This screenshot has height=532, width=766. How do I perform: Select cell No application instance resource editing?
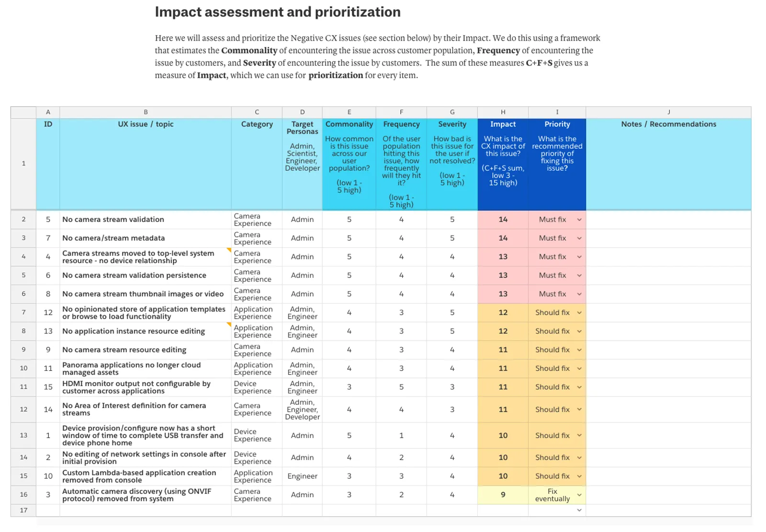tap(146, 332)
